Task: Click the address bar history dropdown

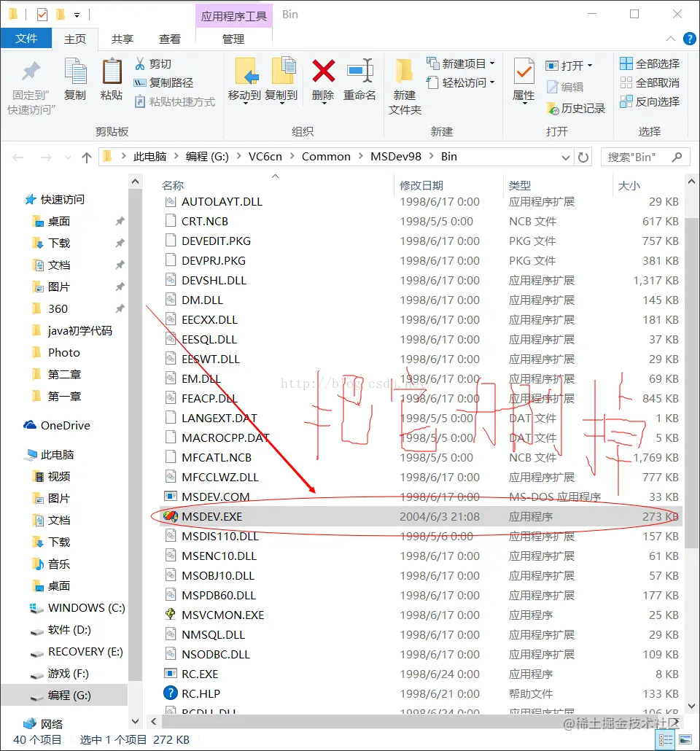Action: click(x=565, y=157)
